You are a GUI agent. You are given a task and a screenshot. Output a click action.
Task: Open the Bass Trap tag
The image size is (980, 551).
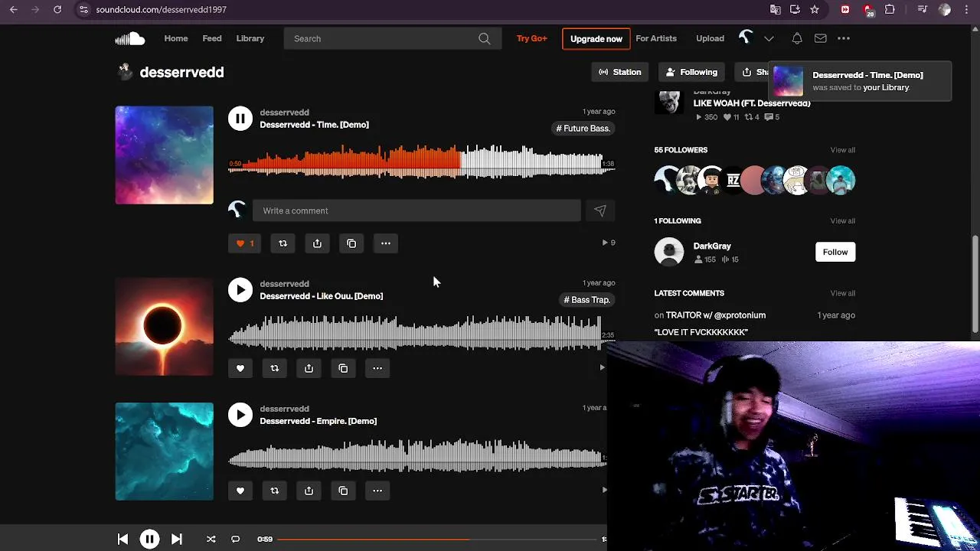coord(587,300)
